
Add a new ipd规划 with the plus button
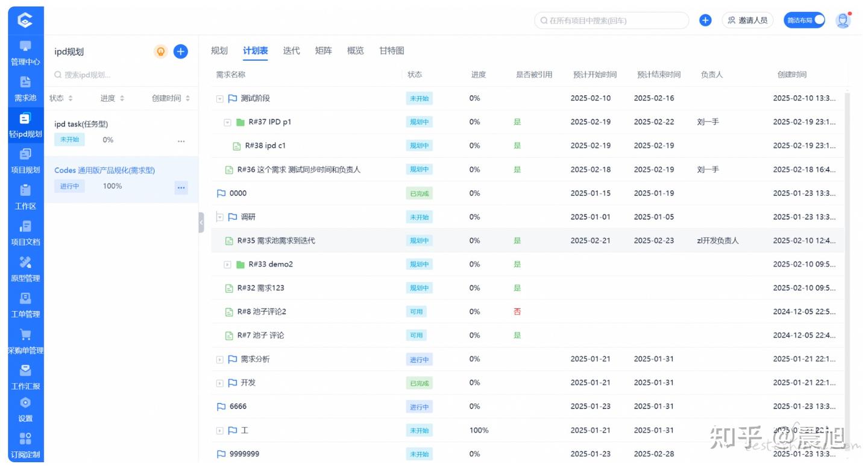click(180, 52)
